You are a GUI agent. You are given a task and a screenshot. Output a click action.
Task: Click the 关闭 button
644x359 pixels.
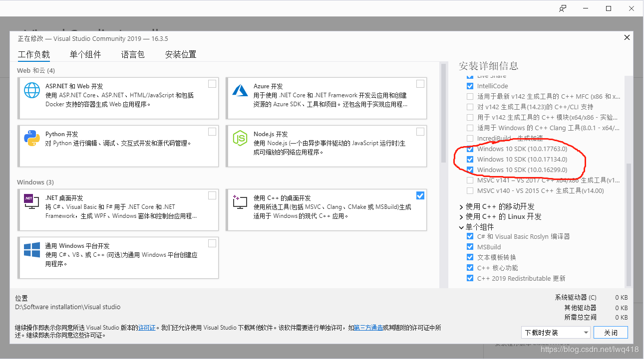(611, 332)
